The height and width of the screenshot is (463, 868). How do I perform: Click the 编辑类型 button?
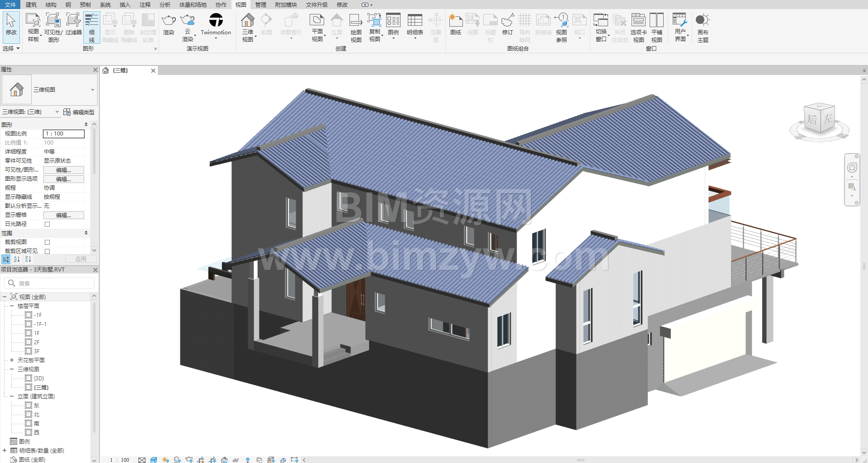79,112
